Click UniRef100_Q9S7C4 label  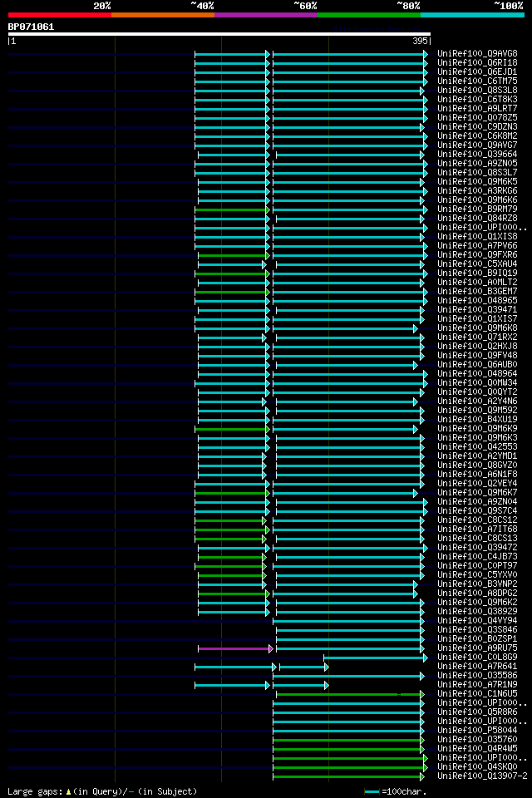[x=477, y=511]
